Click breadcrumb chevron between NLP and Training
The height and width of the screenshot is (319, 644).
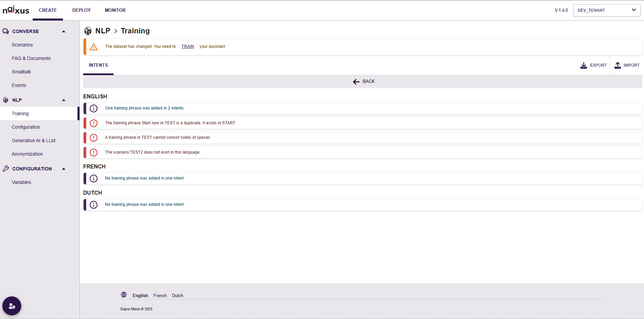point(116,31)
